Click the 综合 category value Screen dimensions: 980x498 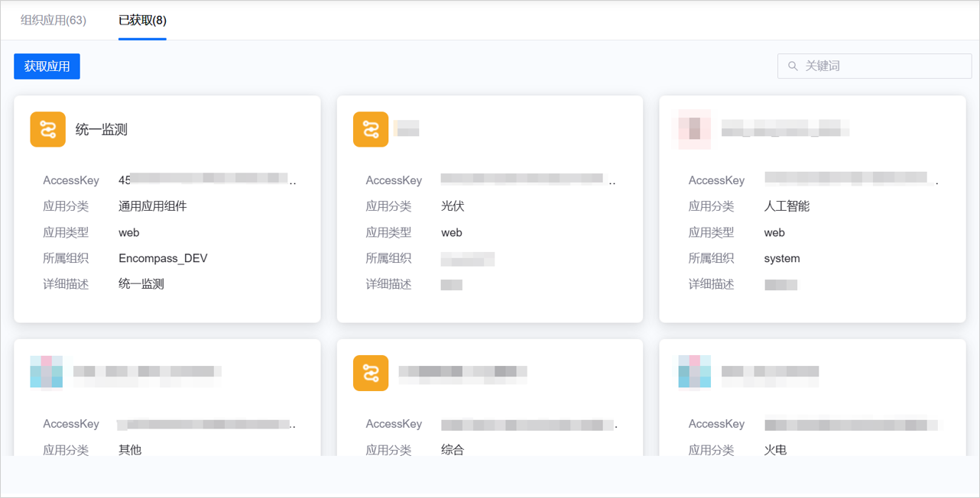453,450
